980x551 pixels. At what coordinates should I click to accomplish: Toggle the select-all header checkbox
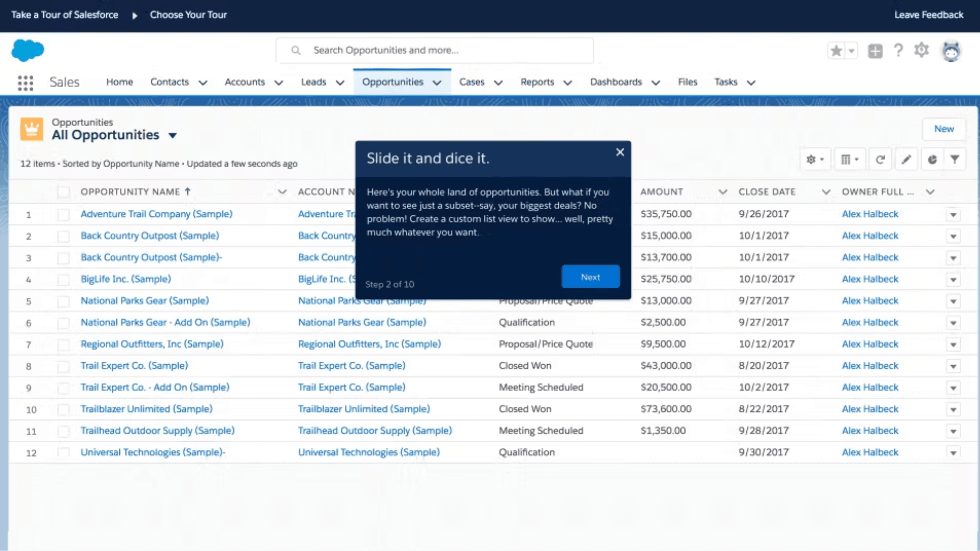point(63,192)
